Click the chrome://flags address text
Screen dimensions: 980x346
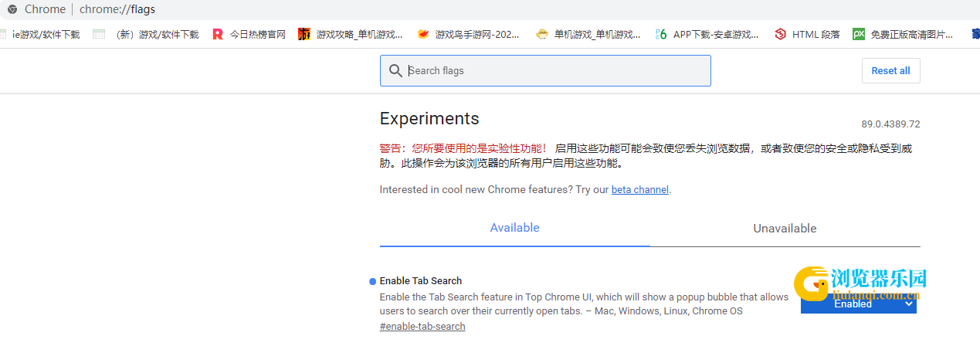pyautogui.click(x=117, y=9)
